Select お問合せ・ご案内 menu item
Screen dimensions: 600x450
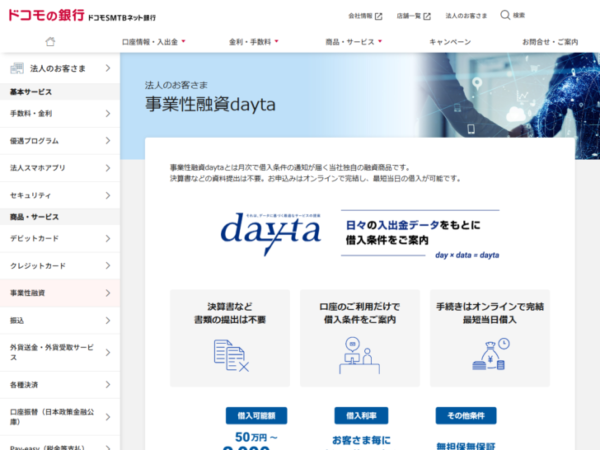click(x=550, y=42)
